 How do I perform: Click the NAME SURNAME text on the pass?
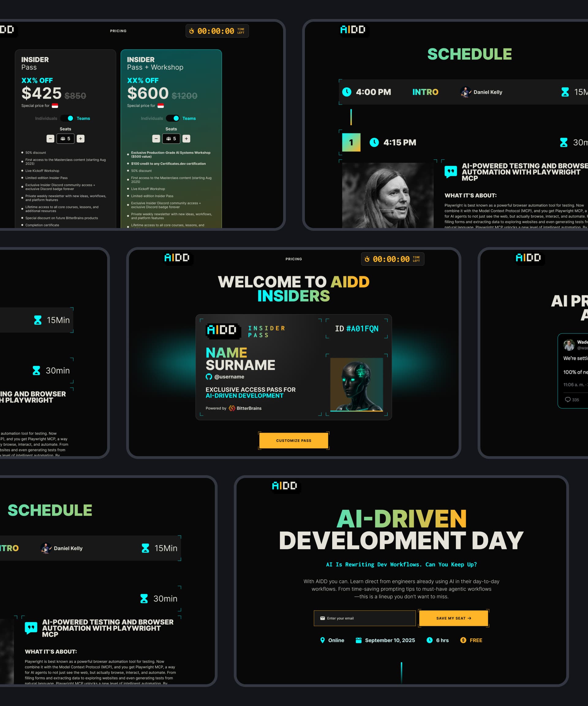click(x=240, y=359)
